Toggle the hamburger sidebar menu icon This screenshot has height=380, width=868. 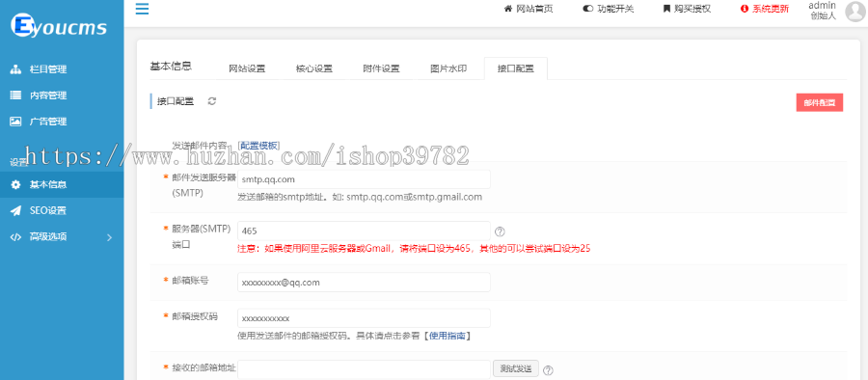tap(143, 9)
